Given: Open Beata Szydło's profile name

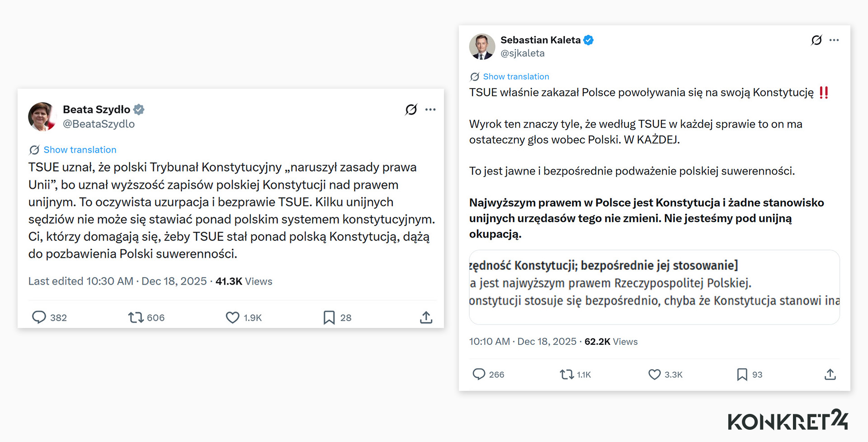Looking at the screenshot, I should pyautogui.click(x=98, y=109).
